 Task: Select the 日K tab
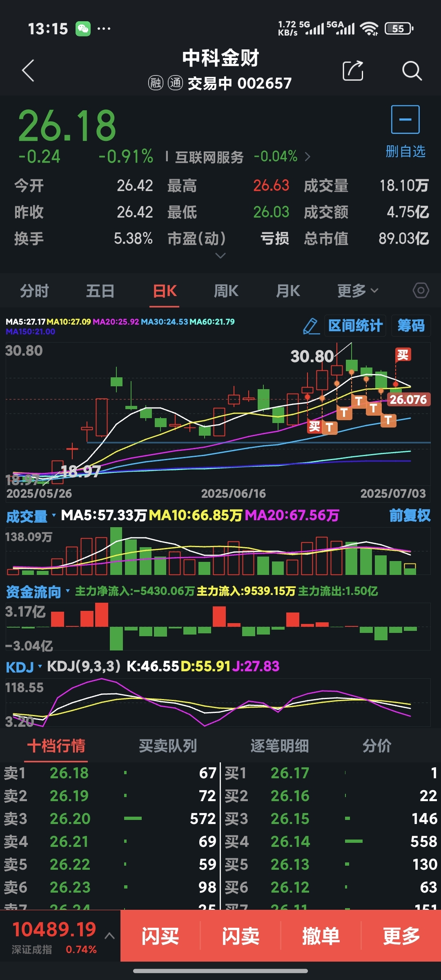165,291
